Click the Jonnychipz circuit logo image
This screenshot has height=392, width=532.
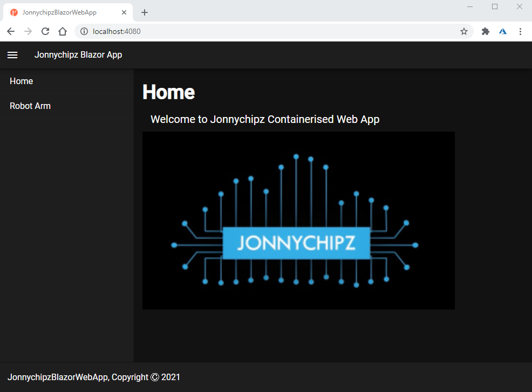[x=298, y=220]
